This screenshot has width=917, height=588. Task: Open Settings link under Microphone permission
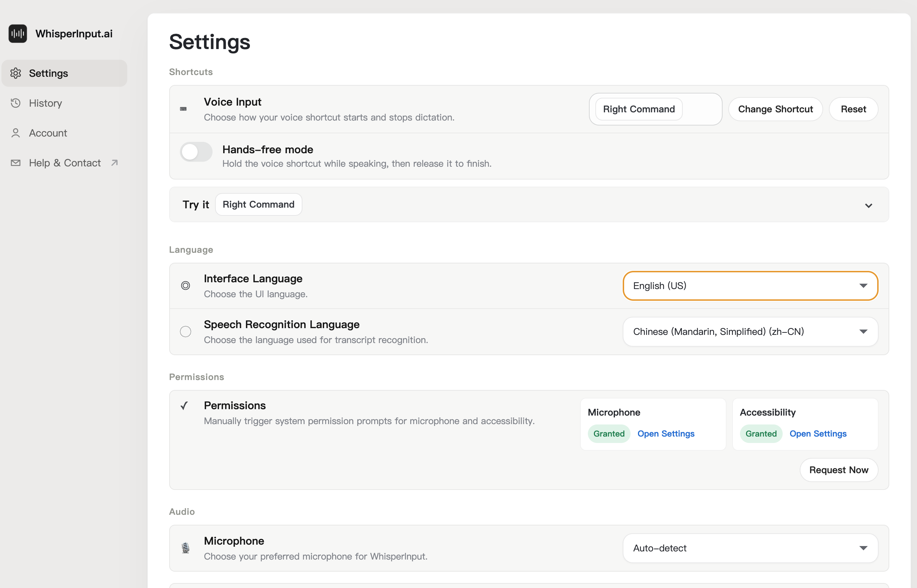tap(666, 433)
